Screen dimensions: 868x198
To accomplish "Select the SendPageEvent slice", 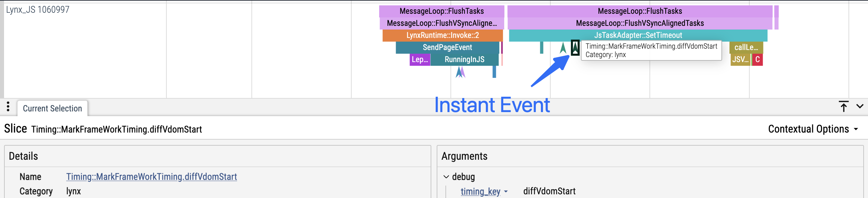I will (447, 47).
